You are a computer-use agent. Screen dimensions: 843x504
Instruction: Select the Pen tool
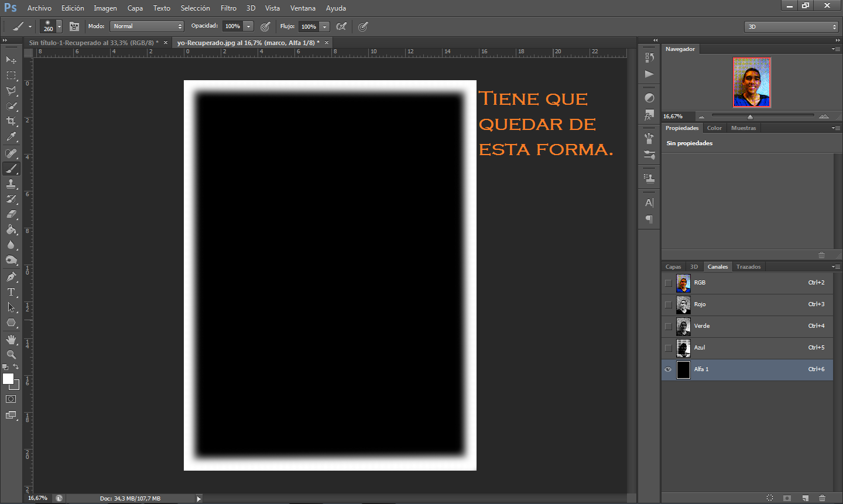(11, 277)
